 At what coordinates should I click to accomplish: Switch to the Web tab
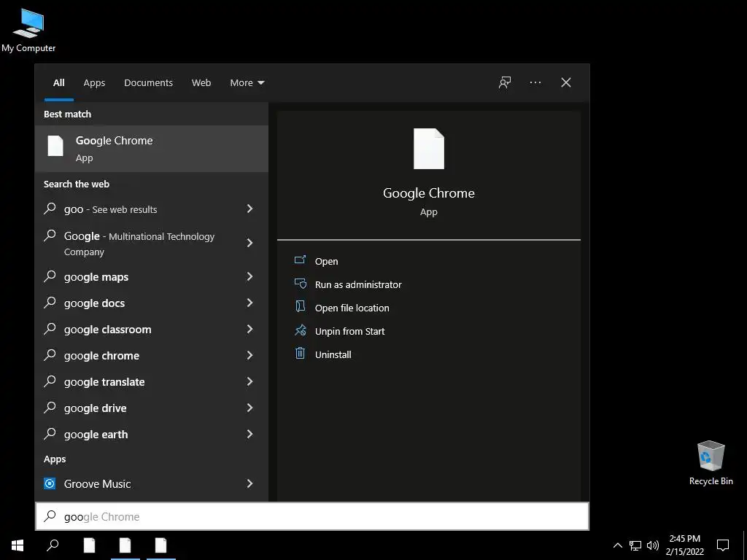201,83
